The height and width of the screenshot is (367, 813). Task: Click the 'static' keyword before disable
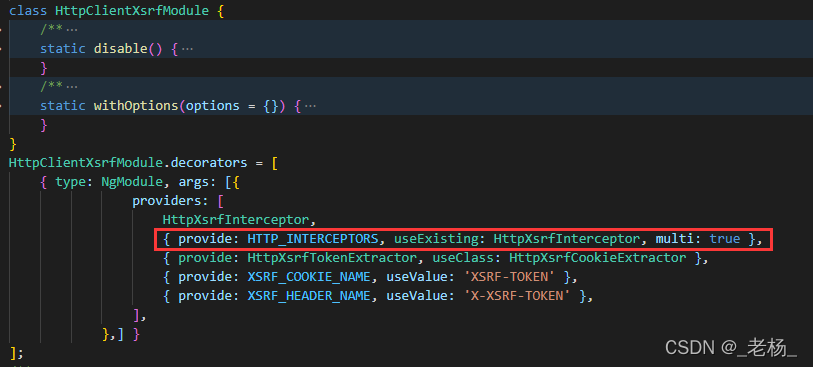pyautogui.click(x=63, y=49)
